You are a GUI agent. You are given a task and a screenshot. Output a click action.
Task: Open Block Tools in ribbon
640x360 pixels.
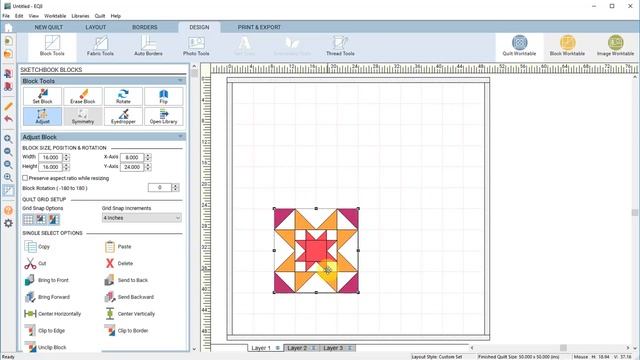[52, 46]
